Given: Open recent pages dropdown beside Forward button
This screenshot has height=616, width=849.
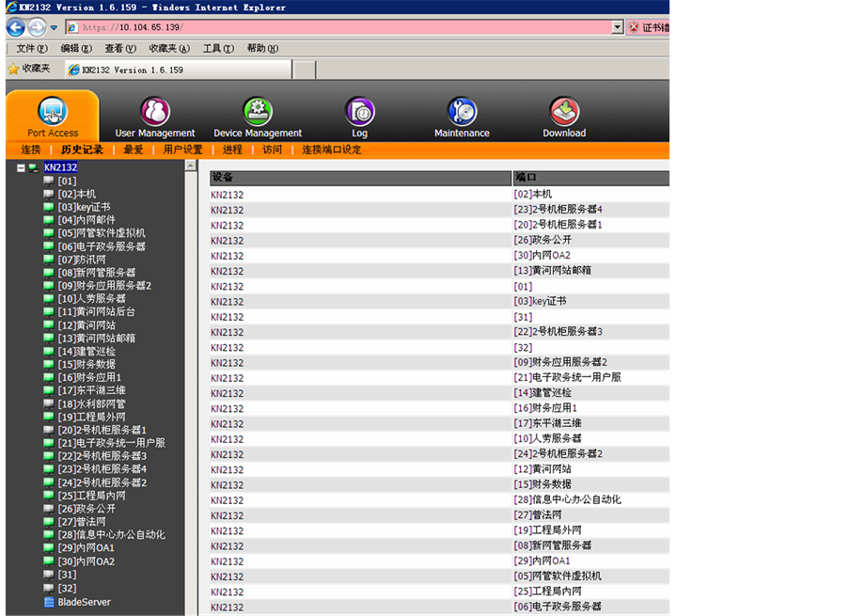Looking at the screenshot, I should 54,27.
